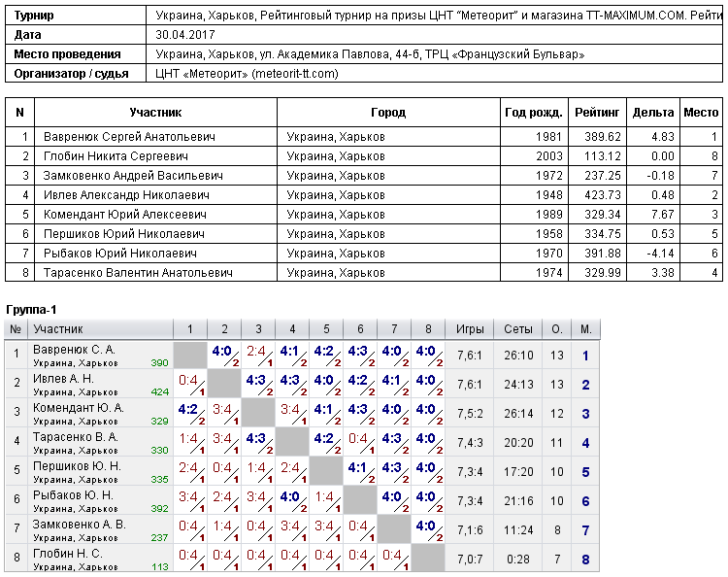
Task: Click organizer text ЦНТ «Метеорит» (meteorit-tt.com)
Action: tap(247, 74)
